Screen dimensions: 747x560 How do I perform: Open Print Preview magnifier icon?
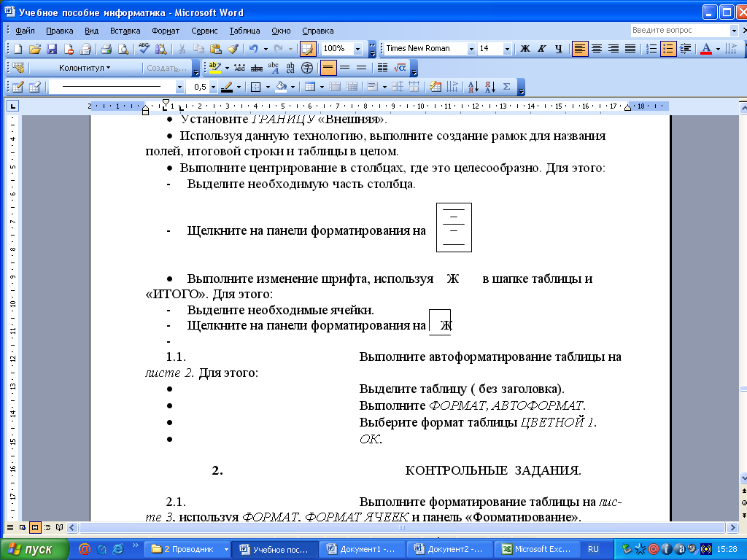[x=123, y=49]
